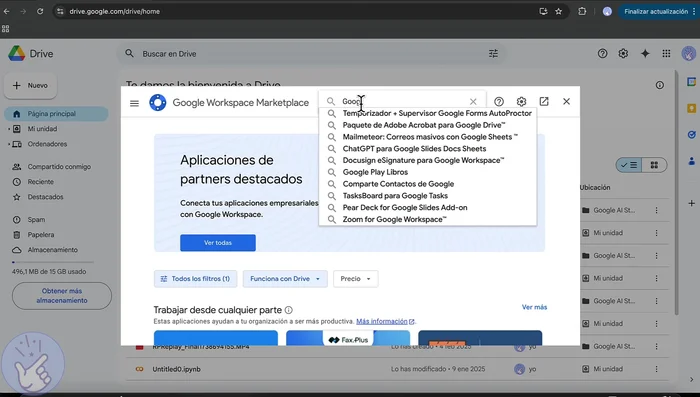This screenshot has height=397, width=700.
Task: Select suggestion Temporizador + Supervisor Google Forms AutoProctor
Action: (x=428, y=113)
